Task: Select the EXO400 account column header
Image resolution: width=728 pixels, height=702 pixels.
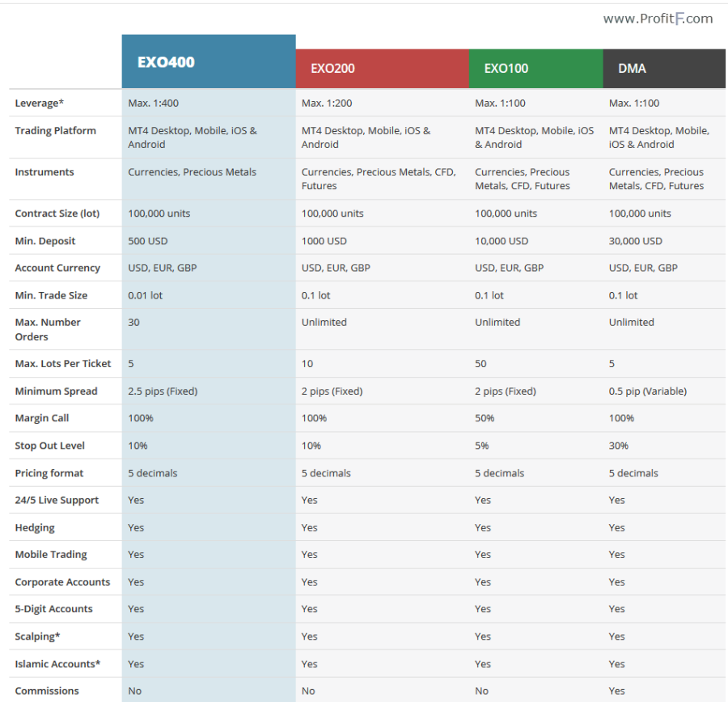Action: pyautogui.click(x=209, y=61)
